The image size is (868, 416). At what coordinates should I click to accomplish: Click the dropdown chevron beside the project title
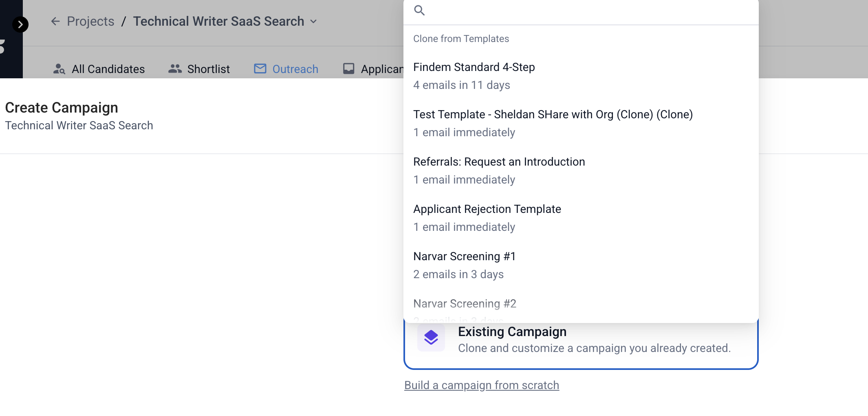pos(313,22)
